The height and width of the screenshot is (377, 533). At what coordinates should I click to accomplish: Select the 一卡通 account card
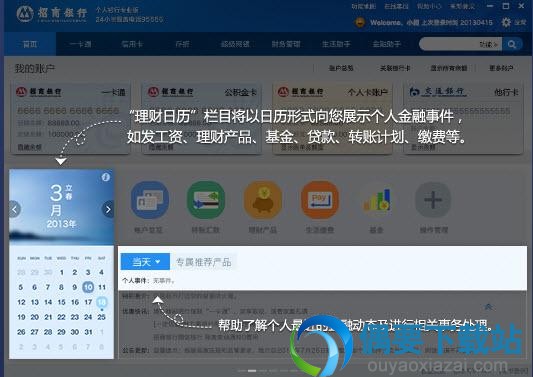(x=71, y=118)
